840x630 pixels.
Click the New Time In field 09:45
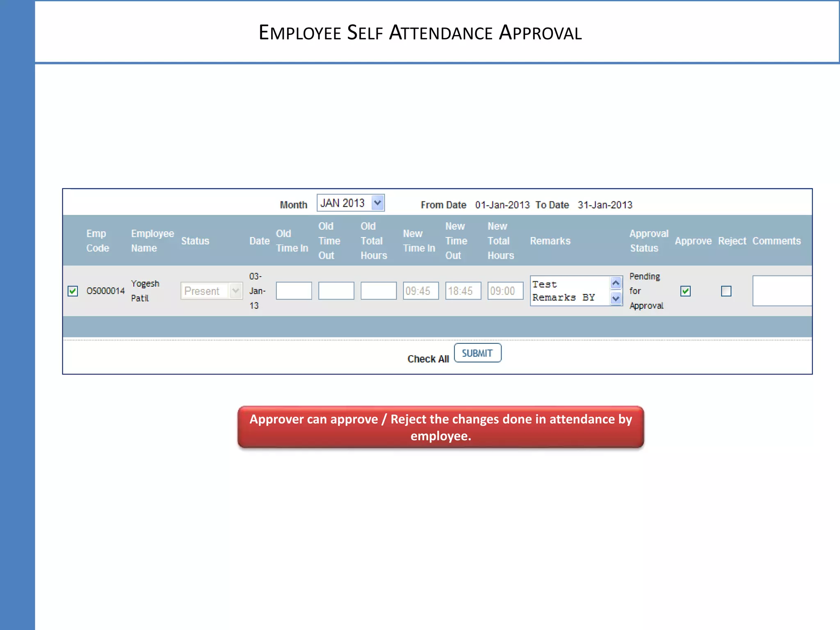[421, 291]
